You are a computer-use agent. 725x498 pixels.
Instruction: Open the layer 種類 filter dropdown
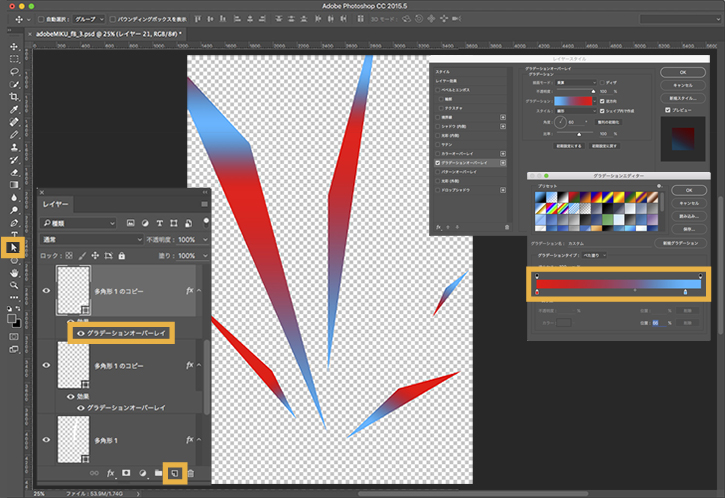(78, 223)
